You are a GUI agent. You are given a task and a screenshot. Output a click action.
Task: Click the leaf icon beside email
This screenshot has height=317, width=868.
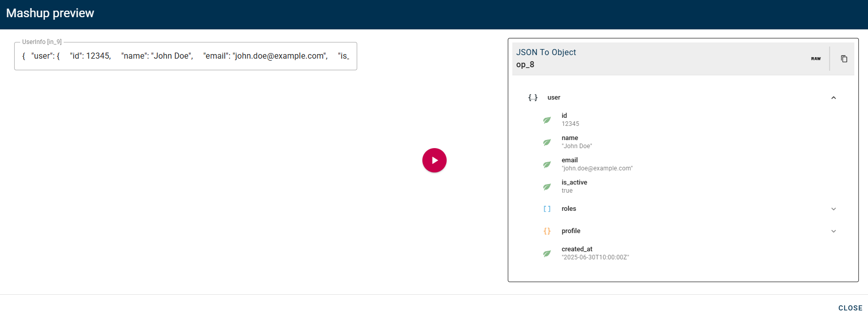tap(547, 164)
